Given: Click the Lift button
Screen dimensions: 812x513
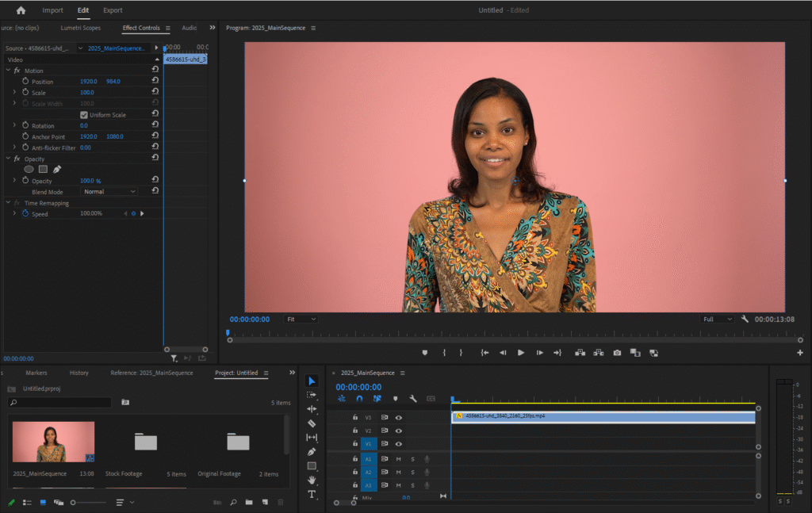Looking at the screenshot, I should [580, 353].
